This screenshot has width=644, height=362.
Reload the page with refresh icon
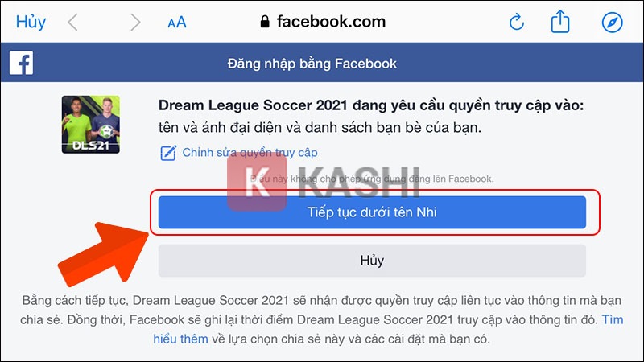pos(516,22)
